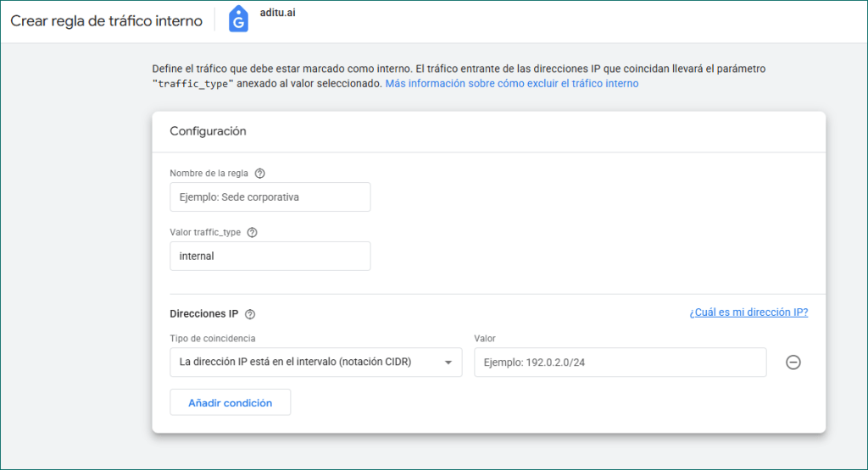Click the Configuración card header
Viewport: 868px width, 470px height.
[208, 131]
